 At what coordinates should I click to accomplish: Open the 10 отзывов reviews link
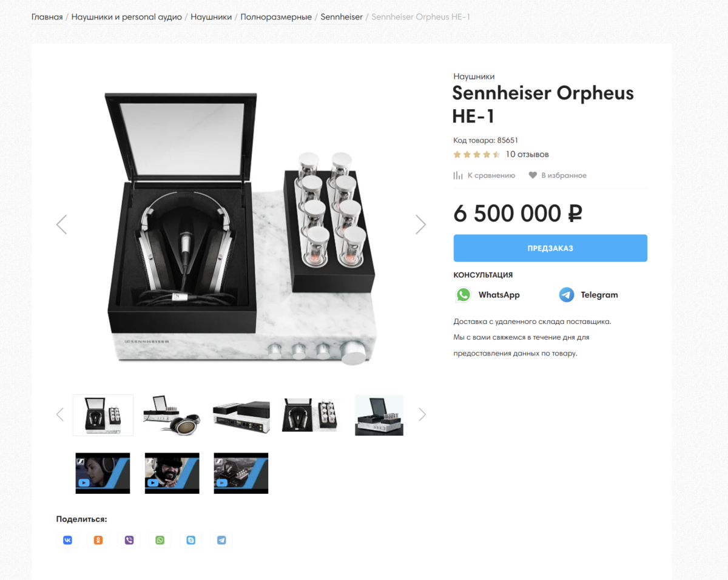527,154
